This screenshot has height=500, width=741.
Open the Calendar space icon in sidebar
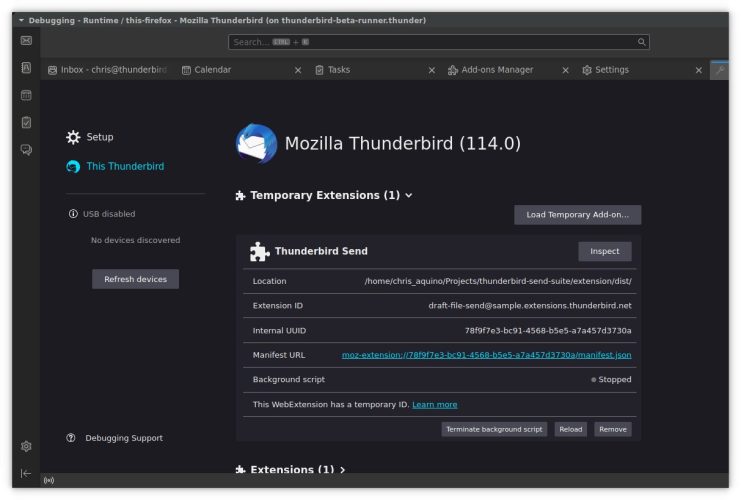tap(26, 95)
